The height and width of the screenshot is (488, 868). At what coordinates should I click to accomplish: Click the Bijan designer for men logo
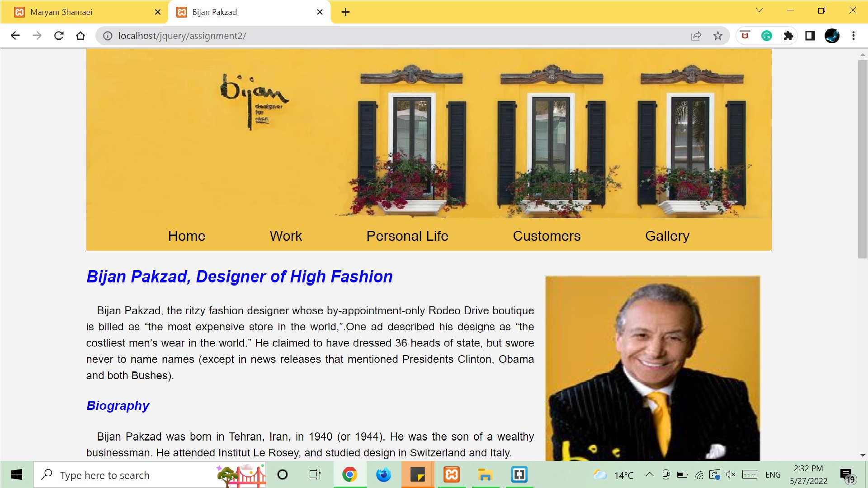(254, 102)
